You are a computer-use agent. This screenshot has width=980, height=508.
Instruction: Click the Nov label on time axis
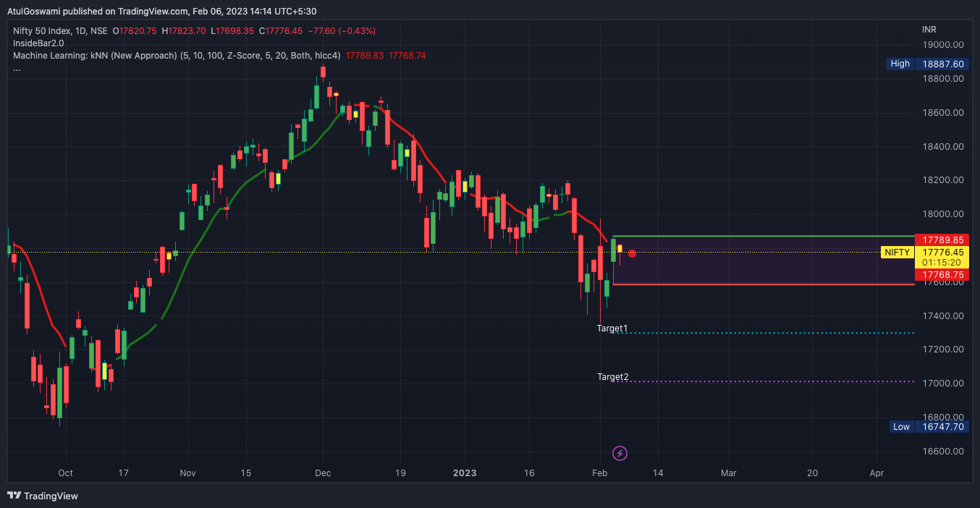(187, 473)
